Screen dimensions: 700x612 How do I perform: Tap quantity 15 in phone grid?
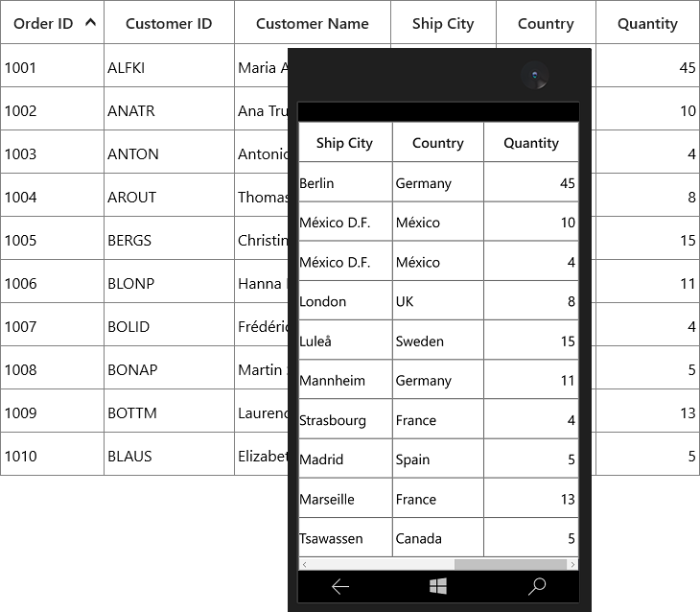point(531,340)
